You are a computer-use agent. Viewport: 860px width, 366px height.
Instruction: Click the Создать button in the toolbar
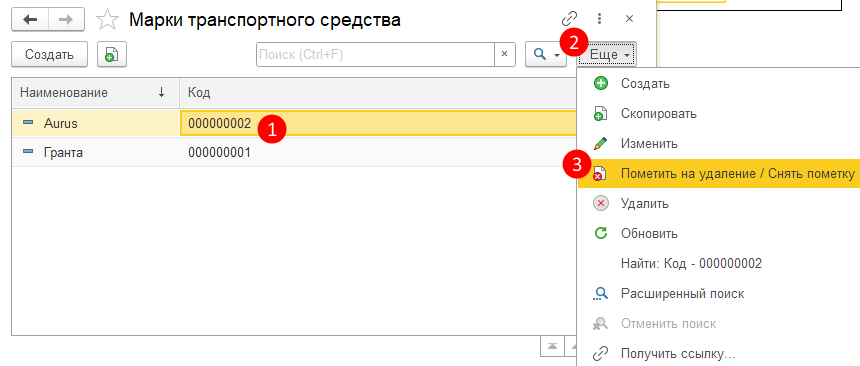pyautogui.click(x=49, y=54)
